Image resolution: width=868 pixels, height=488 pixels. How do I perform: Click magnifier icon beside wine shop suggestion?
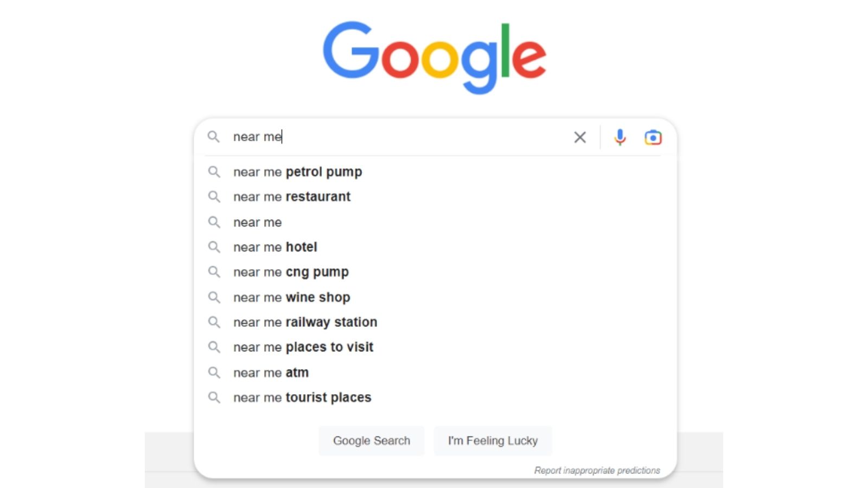214,297
